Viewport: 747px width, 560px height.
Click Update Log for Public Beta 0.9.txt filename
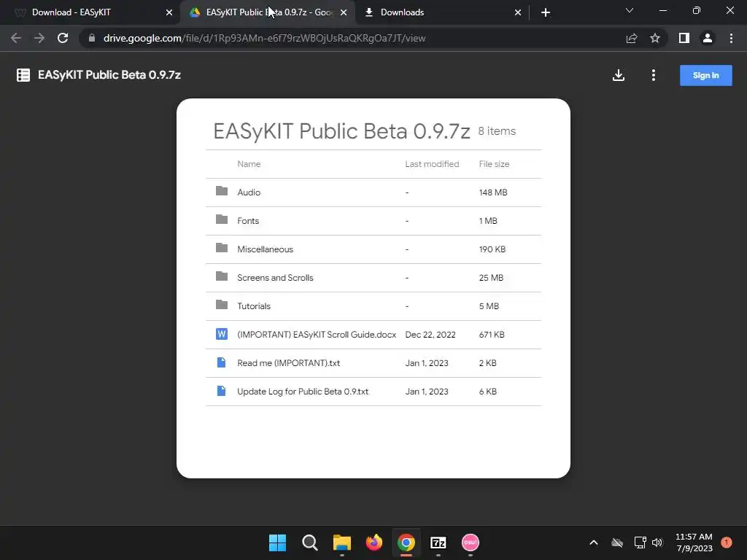[x=303, y=392]
